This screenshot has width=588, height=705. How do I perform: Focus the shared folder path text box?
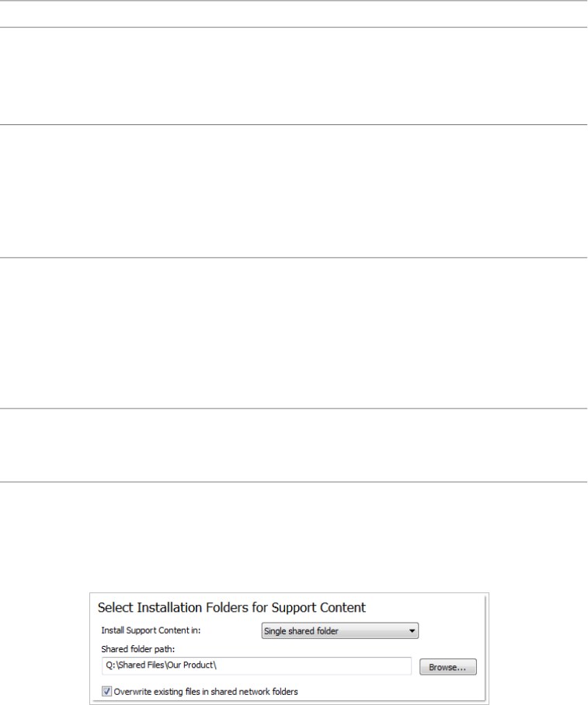[x=256, y=666]
